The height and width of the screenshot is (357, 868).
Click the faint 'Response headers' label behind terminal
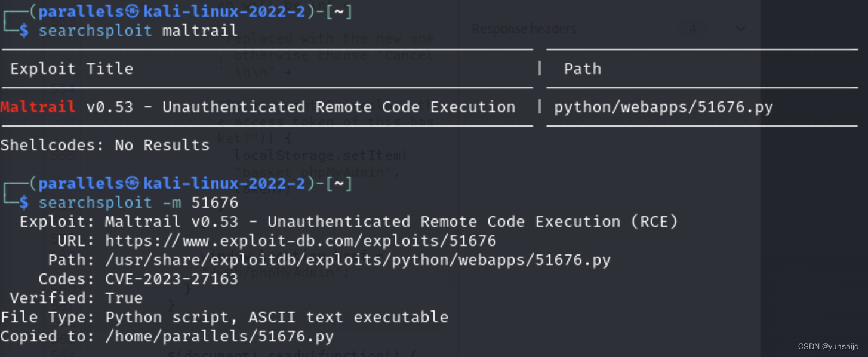click(524, 29)
